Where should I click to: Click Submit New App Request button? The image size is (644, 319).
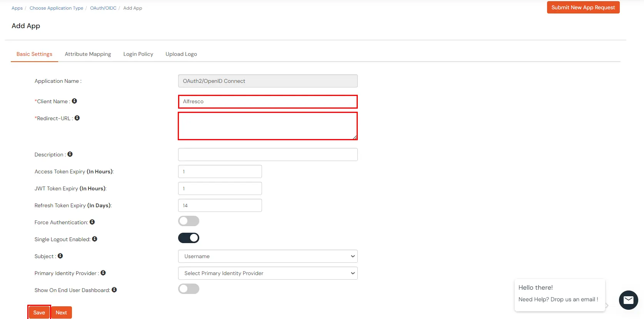tap(583, 7)
